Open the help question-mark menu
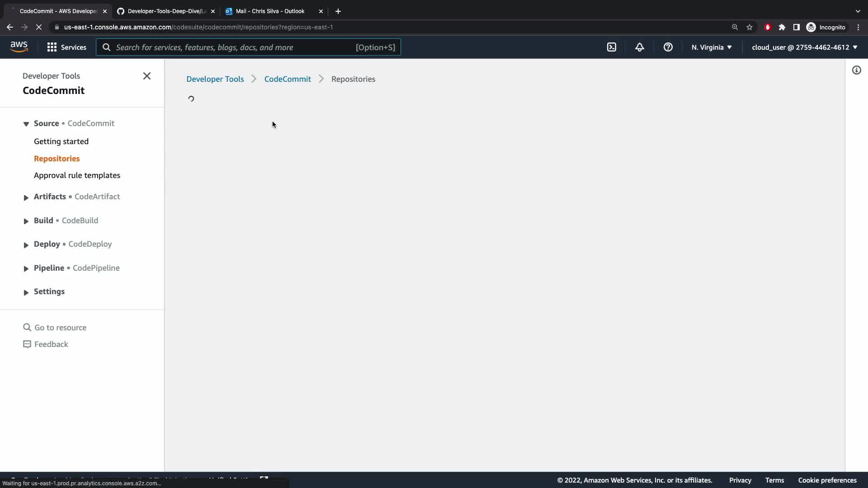This screenshot has width=868, height=488. [x=668, y=47]
